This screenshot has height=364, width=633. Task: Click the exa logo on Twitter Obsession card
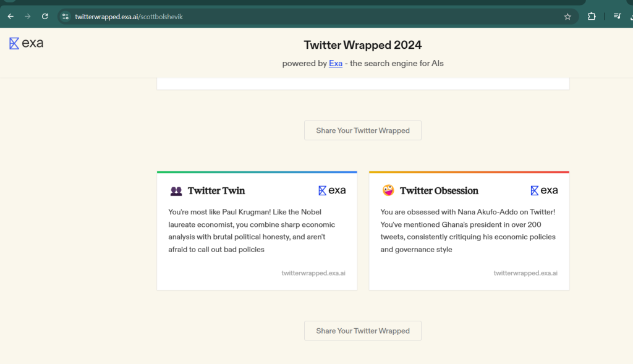point(544,190)
